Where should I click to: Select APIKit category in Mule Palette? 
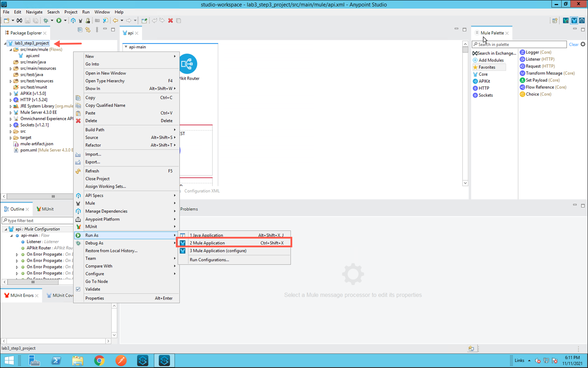pyautogui.click(x=481, y=81)
